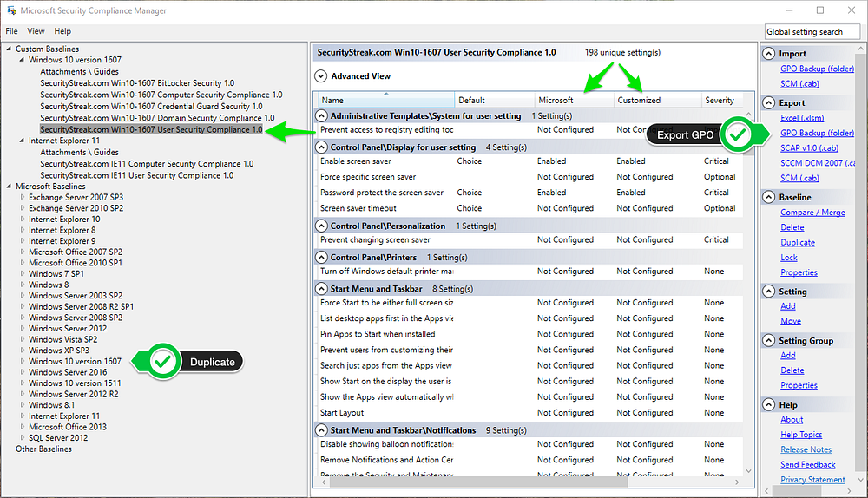The image size is (868, 498).
Task: Open baseline Properties link
Action: pyautogui.click(x=799, y=272)
